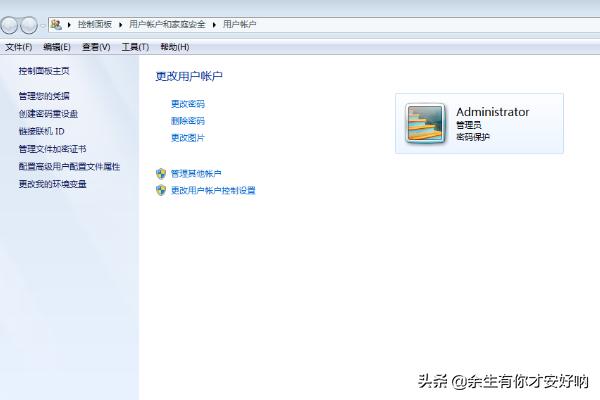Viewport: 600px width, 400px height.
Task: Open the 查看(V) menu
Action: (x=96, y=46)
